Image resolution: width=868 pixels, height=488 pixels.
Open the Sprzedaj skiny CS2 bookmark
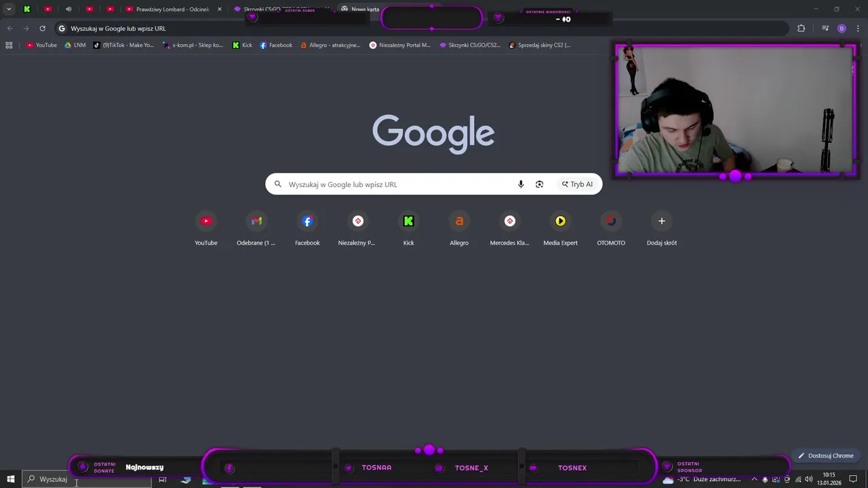pyautogui.click(x=540, y=45)
